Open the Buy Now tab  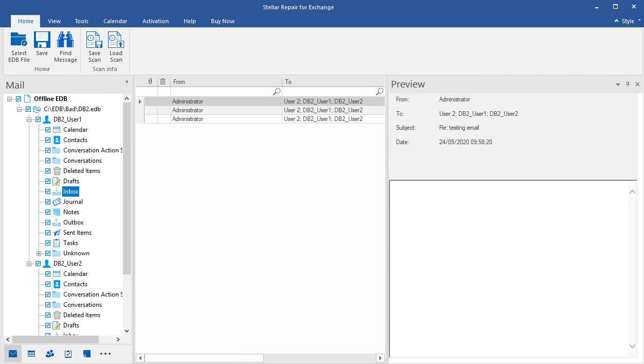click(x=223, y=21)
